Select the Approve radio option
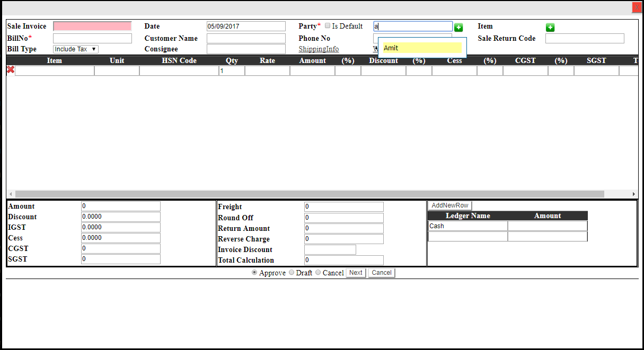The image size is (644, 350). [254, 272]
